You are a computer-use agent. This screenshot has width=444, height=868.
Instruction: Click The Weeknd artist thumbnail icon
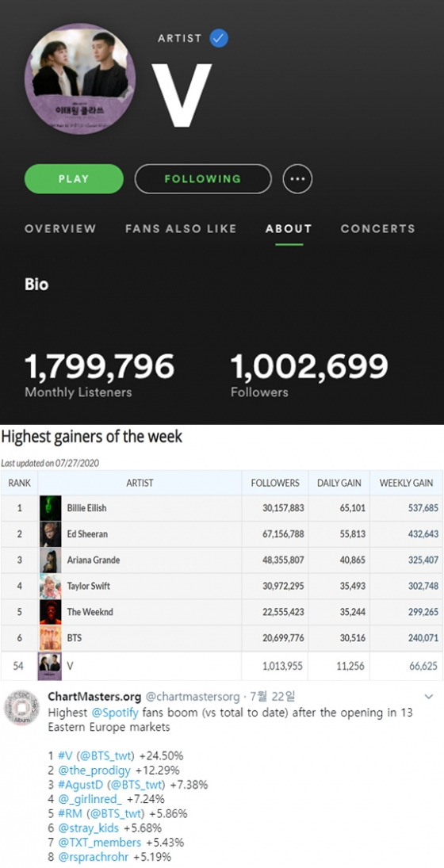(51, 612)
